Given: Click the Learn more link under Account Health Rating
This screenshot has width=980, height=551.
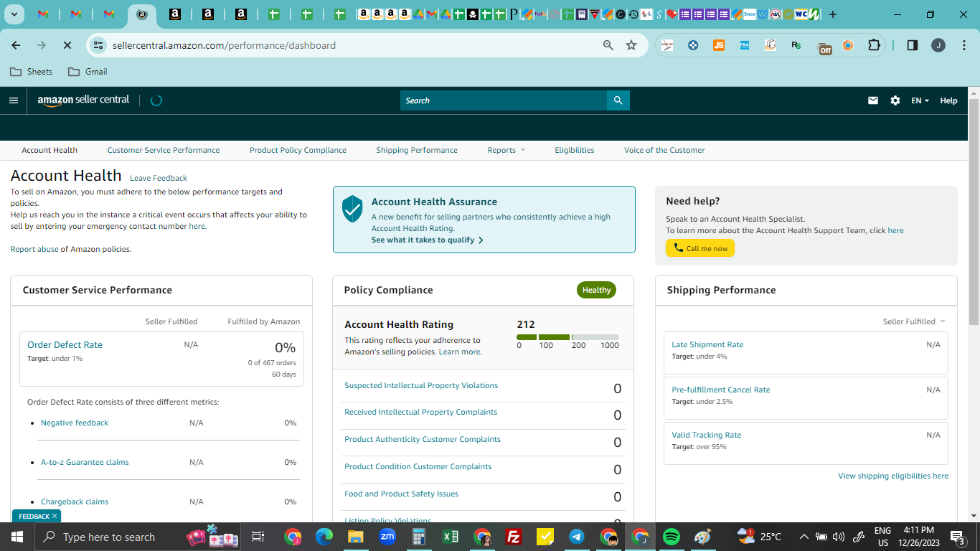Looking at the screenshot, I should pyautogui.click(x=459, y=352).
